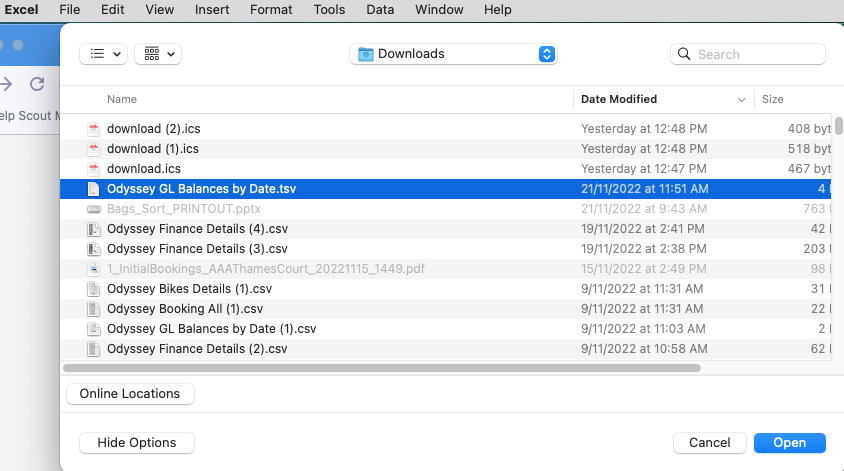844x471 pixels.
Task: Click Bags_Sort_PRINTOUT.pptx greyed file name
Action: pos(184,209)
